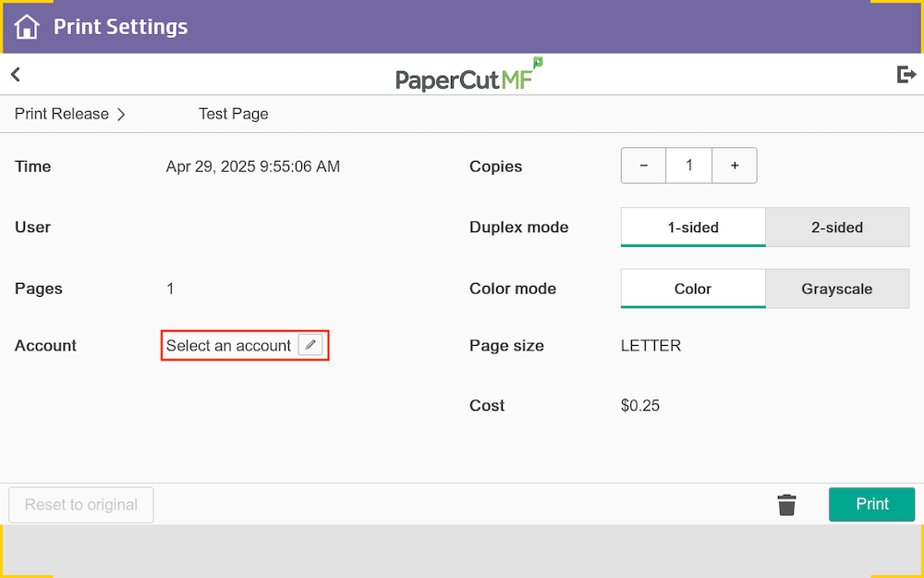Viewport: 924px width, 578px height.
Task: Click the Color mode label
Action: pyautogui.click(x=513, y=289)
